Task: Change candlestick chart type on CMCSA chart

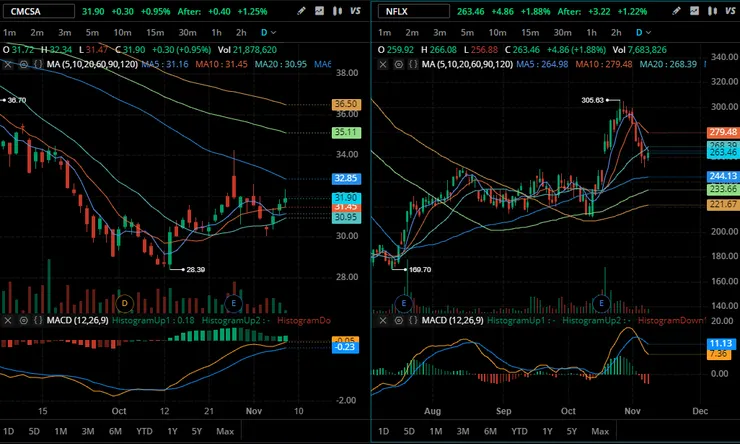Action: coord(337,11)
